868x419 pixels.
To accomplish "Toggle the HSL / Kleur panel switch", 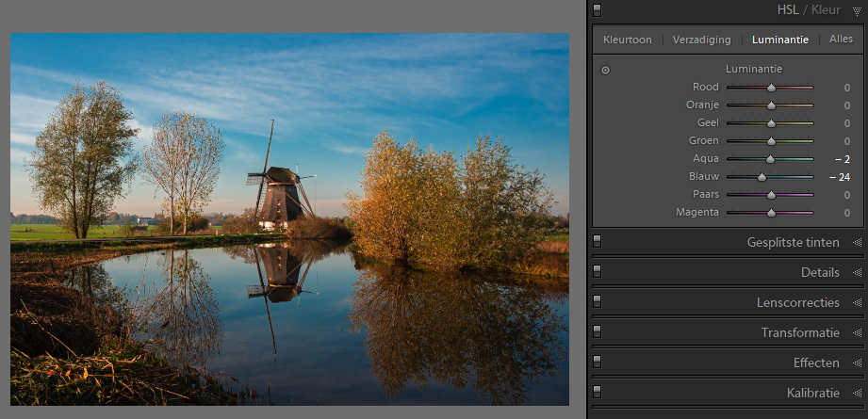I will pyautogui.click(x=598, y=10).
